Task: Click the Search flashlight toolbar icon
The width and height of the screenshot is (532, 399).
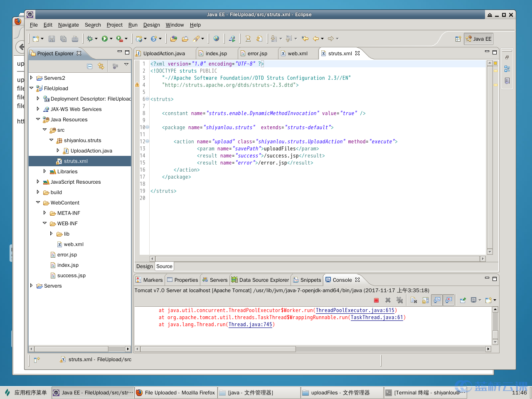Action: (x=197, y=39)
